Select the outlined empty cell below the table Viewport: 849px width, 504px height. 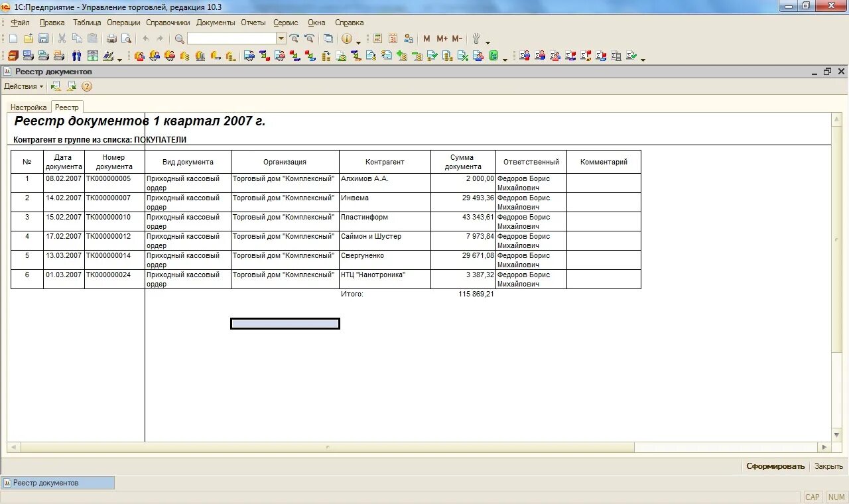pos(285,324)
